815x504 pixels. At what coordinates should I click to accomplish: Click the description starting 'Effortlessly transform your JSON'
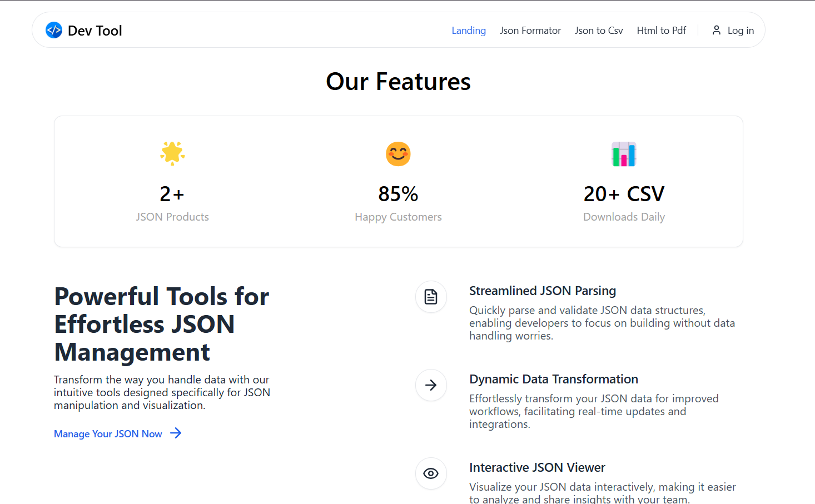[594, 411]
